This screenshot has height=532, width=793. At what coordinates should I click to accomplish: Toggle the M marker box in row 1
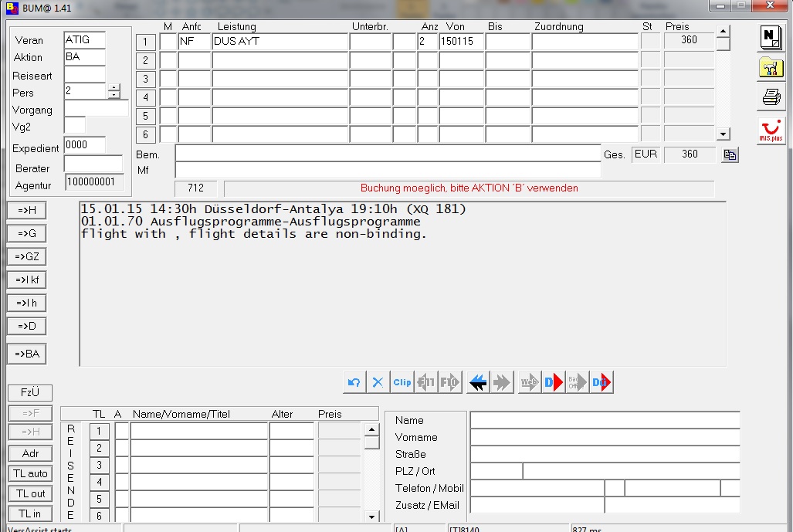pyautogui.click(x=168, y=42)
